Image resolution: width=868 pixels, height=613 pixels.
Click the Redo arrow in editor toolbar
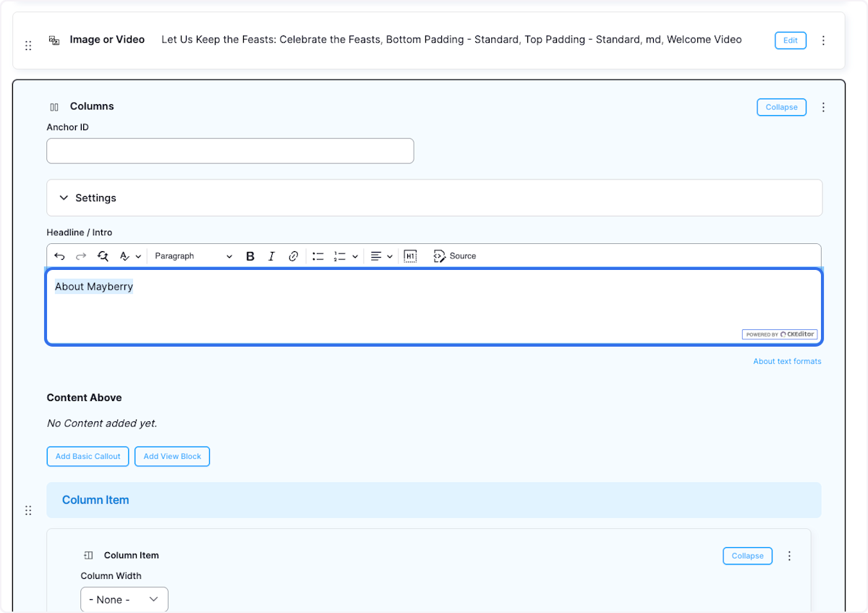pos(81,256)
